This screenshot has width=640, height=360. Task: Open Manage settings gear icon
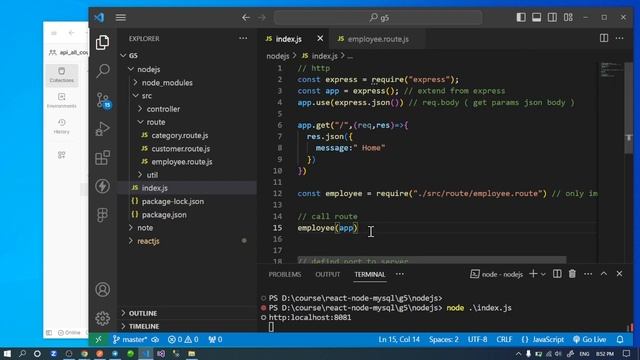click(102, 318)
